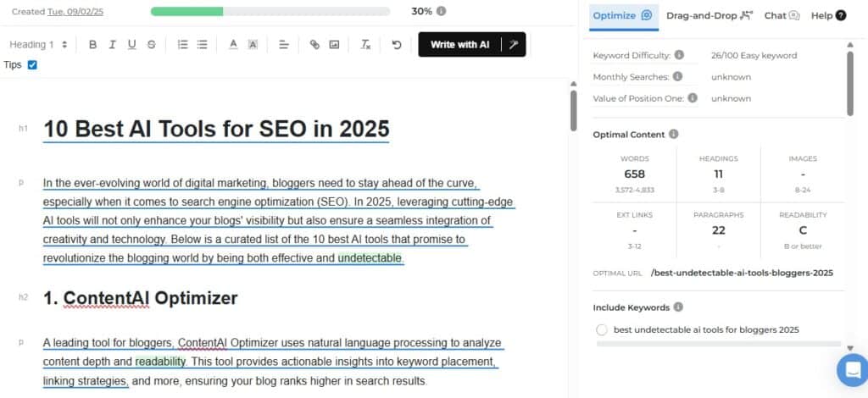
Task: Toggle italic formatting
Action: [112, 45]
